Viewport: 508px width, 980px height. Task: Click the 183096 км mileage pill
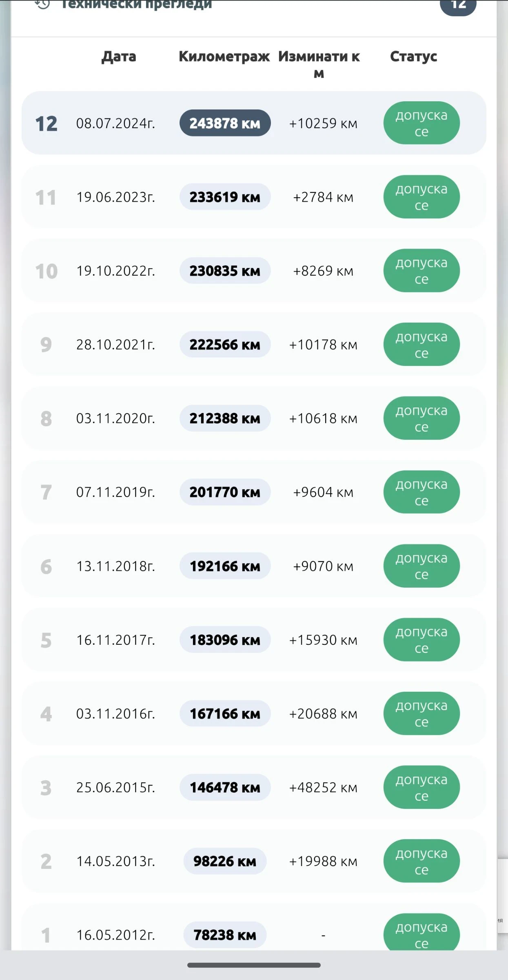(x=225, y=640)
